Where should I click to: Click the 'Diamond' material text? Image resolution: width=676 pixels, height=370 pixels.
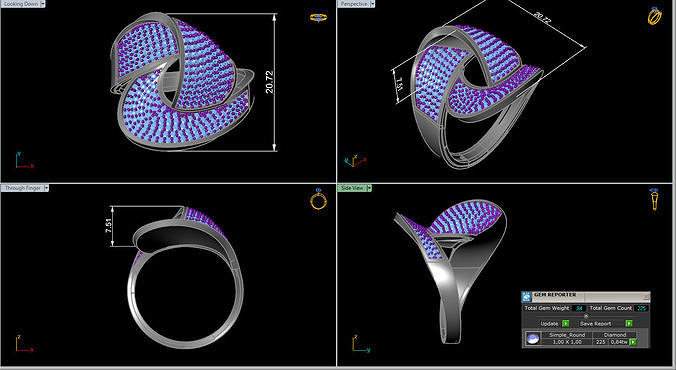click(615, 335)
